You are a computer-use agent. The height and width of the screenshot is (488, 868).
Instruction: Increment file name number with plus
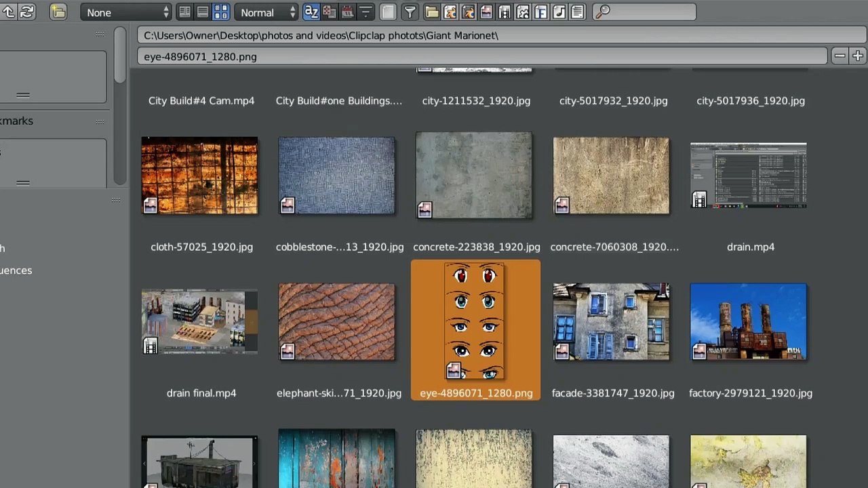point(857,56)
